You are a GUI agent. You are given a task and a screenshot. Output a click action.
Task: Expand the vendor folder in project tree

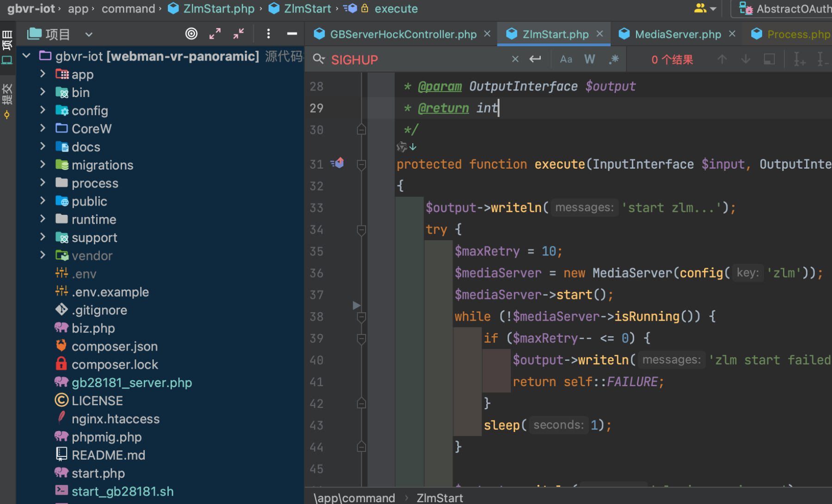[43, 255]
